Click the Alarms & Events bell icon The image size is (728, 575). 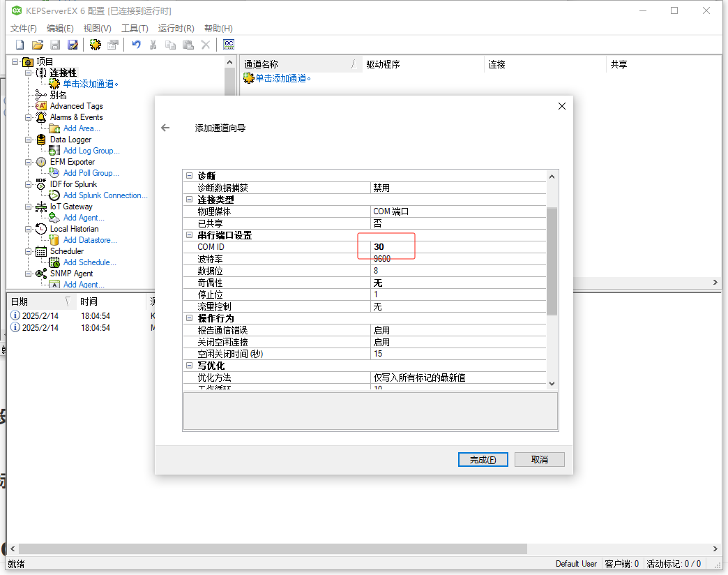click(41, 117)
